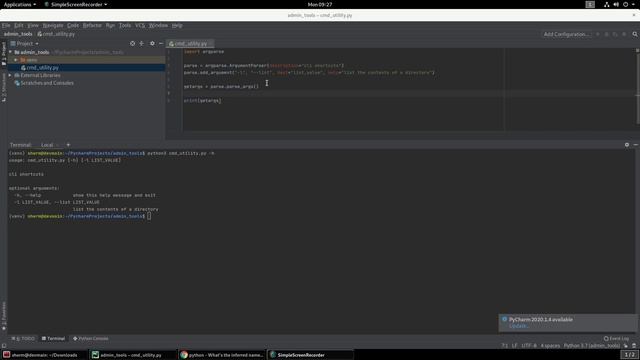The image size is (640, 360).
Task: Click the Search Everywhere magnifier icon
Action: coord(635,34)
